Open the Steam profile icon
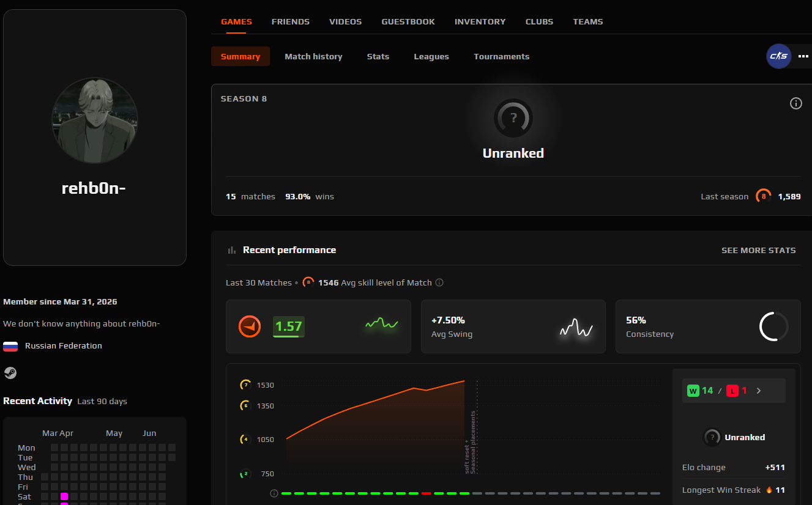The height and width of the screenshot is (505, 812). click(x=10, y=373)
